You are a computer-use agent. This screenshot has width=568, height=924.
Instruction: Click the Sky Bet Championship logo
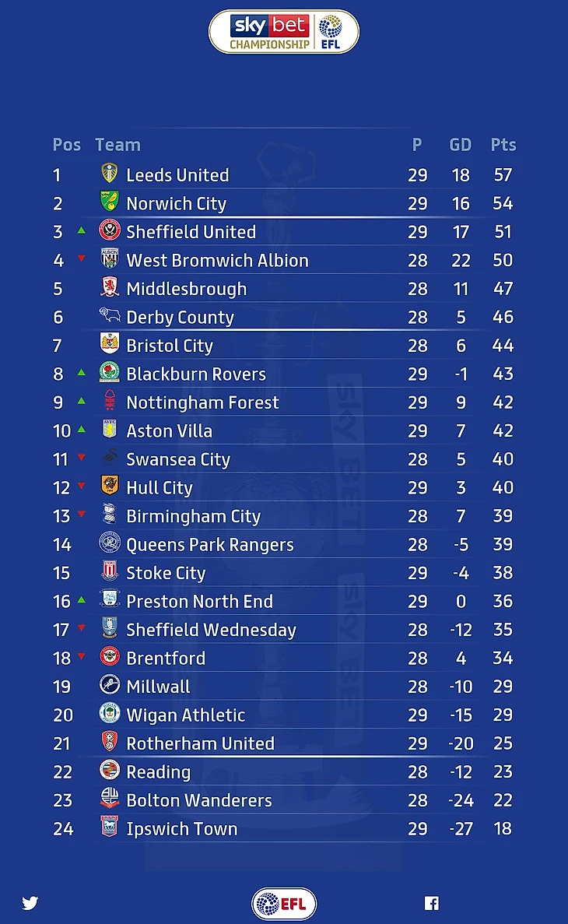(284, 33)
